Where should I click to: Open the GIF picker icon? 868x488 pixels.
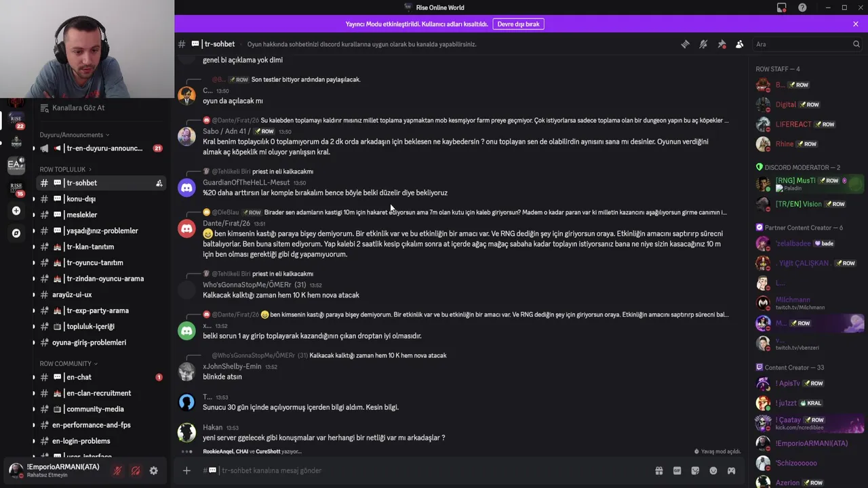tap(677, 470)
